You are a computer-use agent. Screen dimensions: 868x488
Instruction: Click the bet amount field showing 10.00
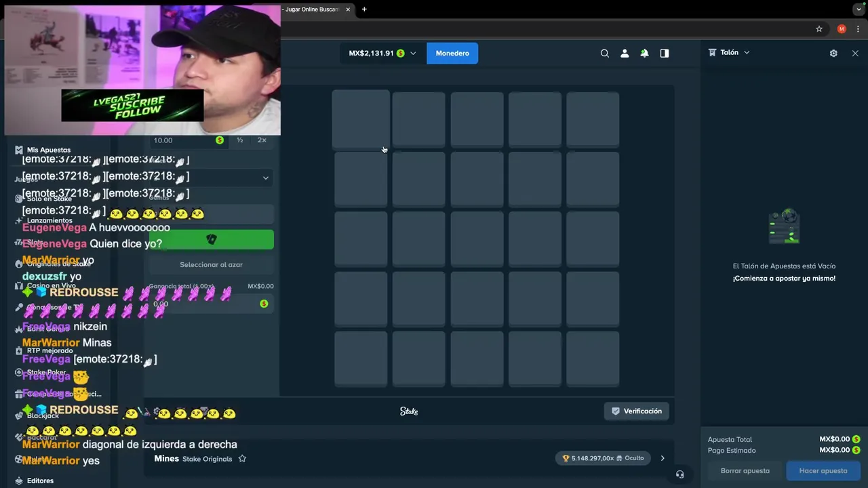click(x=189, y=140)
